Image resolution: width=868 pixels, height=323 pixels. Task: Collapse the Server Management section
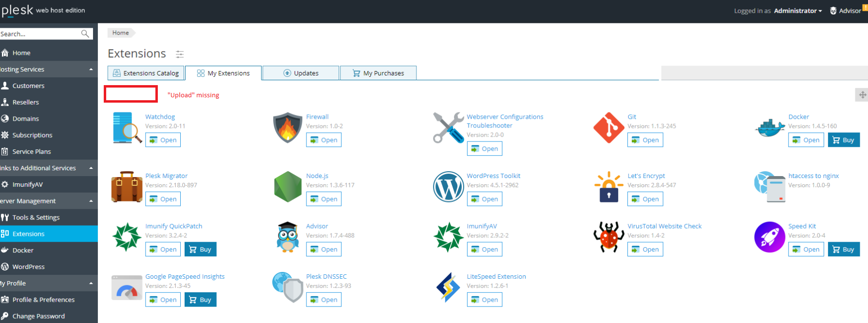tap(91, 201)
